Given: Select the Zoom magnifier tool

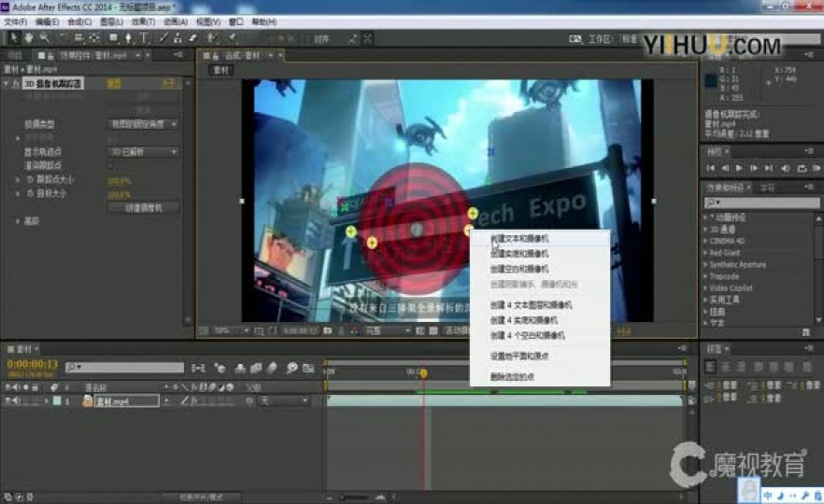Looking at the screenshot, I should 45,37.
